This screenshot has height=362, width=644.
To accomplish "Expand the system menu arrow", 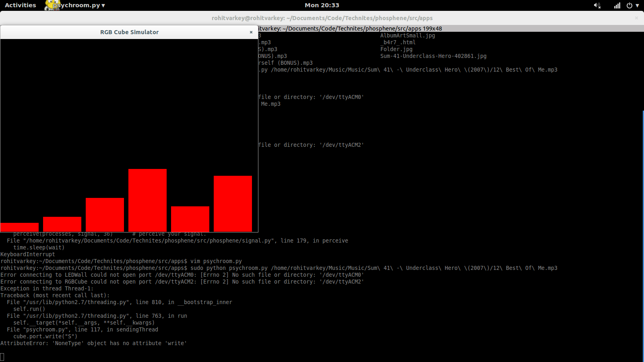I will 637,6.
